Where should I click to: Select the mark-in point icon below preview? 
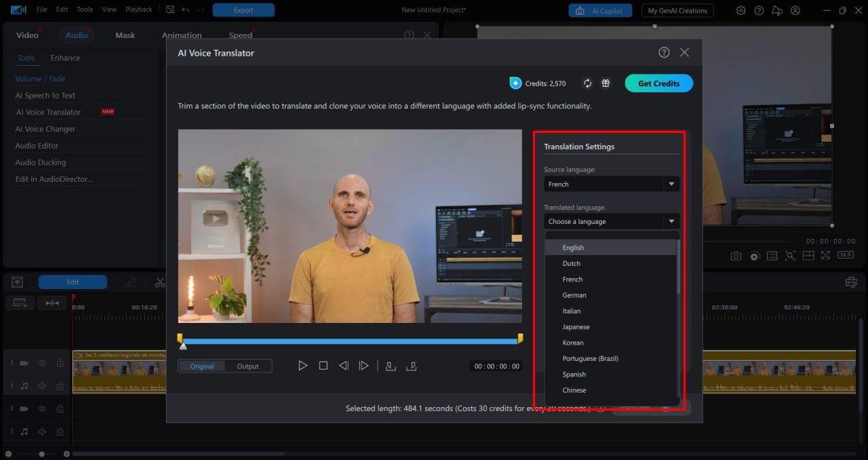tap(391, 365)
